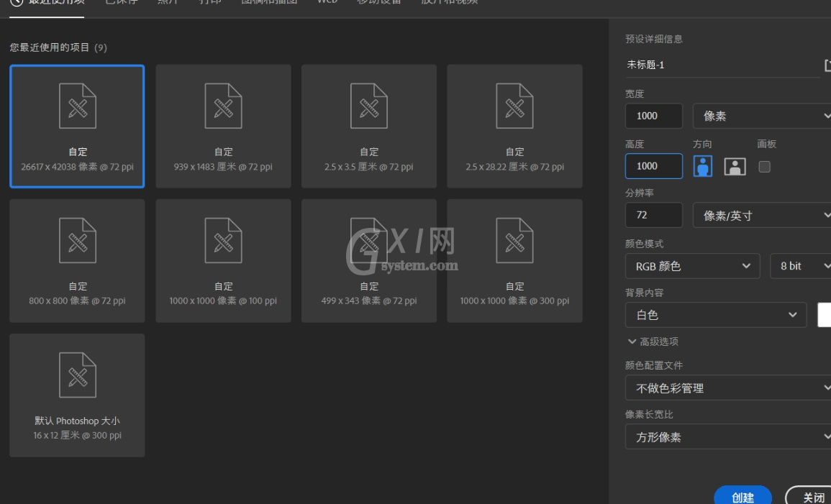Screen dimensions: 831x504
Task: Choose the 2.5 x 28.22 厘米 preset icon
Action: point(514,106)
